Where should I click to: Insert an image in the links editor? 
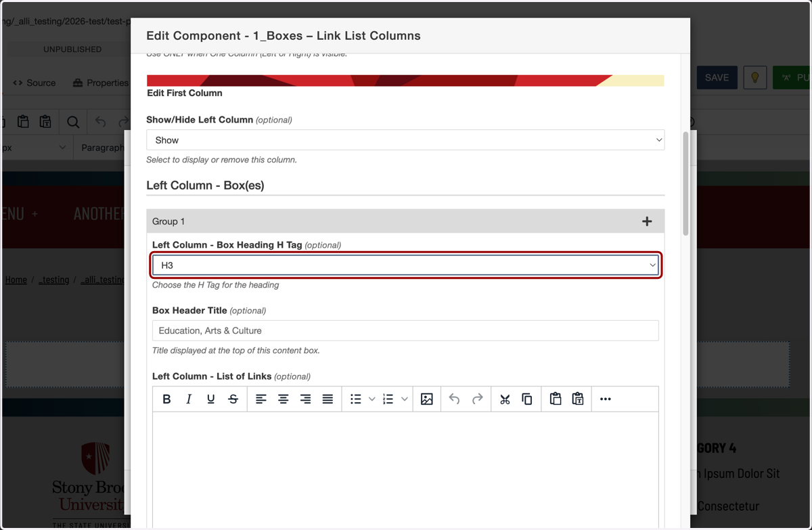tap(426, 399)
